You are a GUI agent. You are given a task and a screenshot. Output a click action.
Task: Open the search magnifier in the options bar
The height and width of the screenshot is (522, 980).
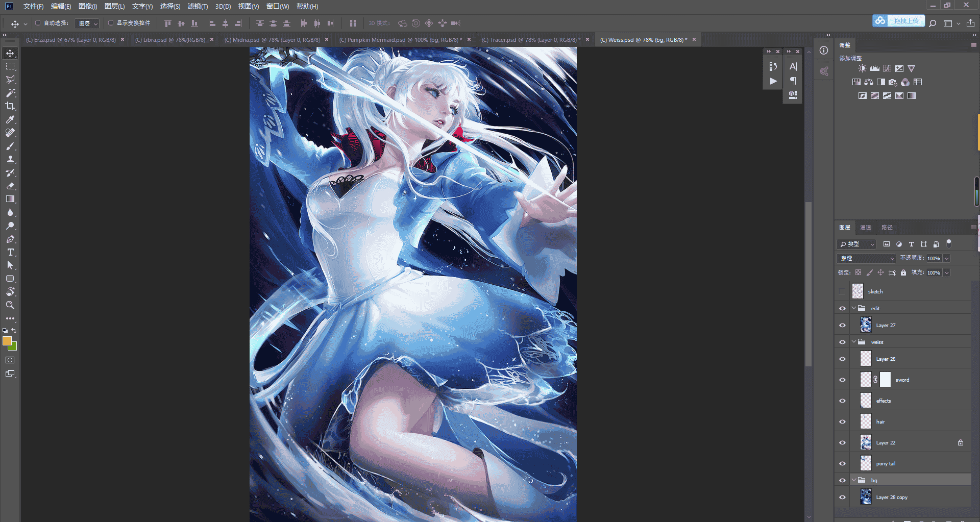933,23
